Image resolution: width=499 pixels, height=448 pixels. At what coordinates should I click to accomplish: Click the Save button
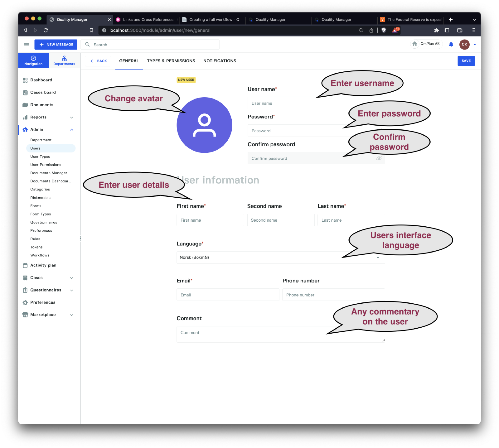tap(466, 61)
